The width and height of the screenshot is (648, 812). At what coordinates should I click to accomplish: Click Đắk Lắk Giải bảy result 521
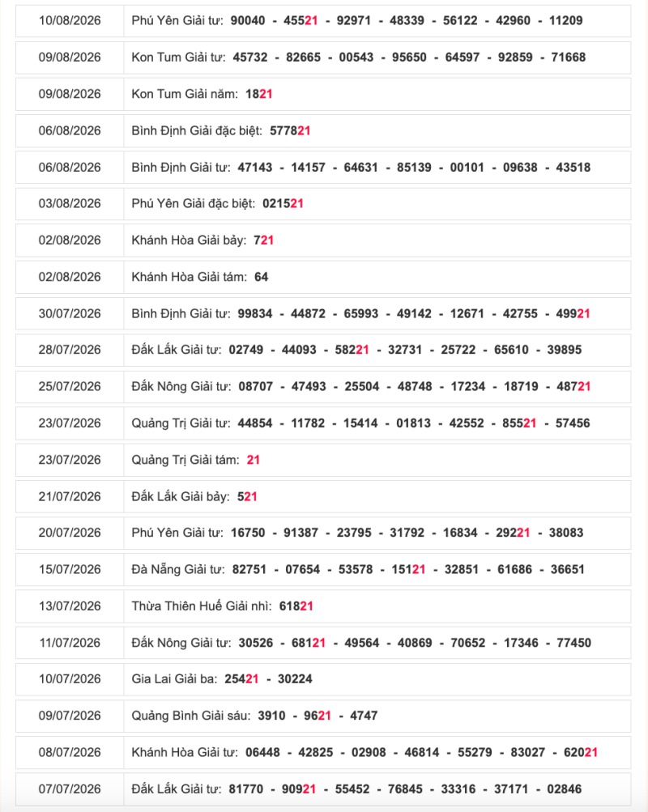[247, 496]
